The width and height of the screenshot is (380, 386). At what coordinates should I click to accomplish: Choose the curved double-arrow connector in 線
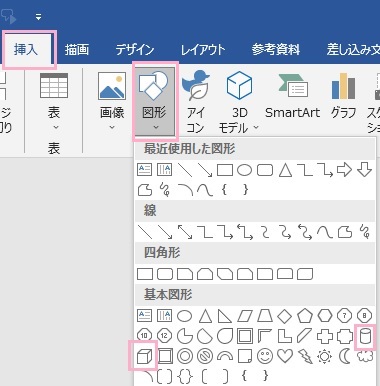305,232
